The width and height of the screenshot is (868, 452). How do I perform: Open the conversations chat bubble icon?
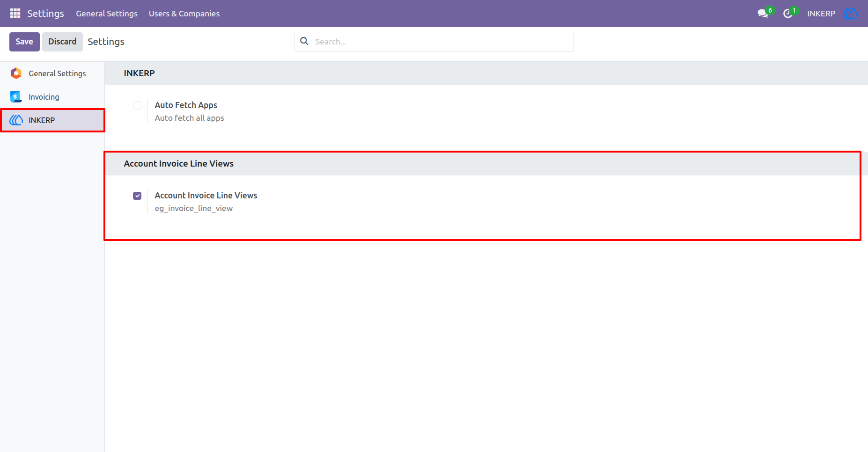click(763, 14)
